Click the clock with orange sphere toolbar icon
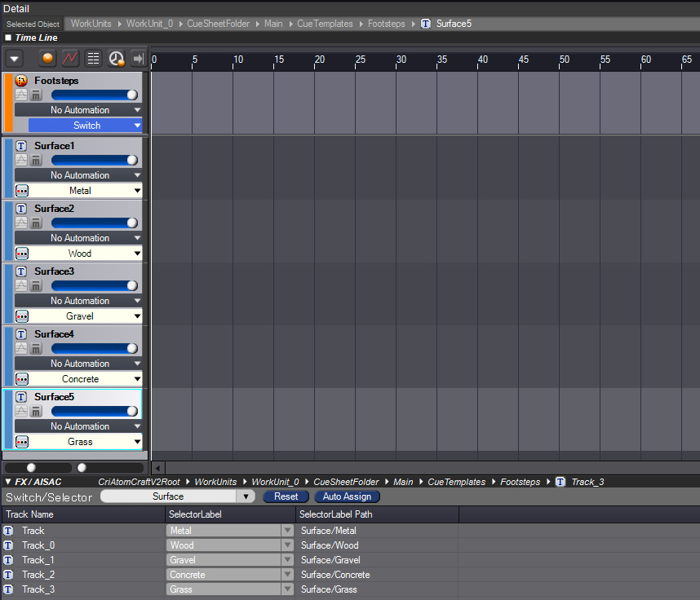Image resolution: width=700 pixels, height=600 pixels. coord(117,59)
